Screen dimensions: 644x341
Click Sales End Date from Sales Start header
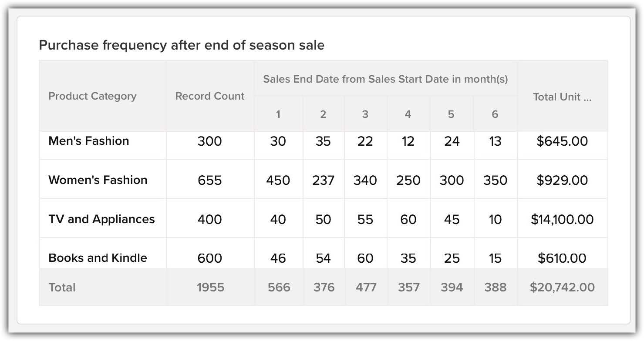[x=385, y=79]
